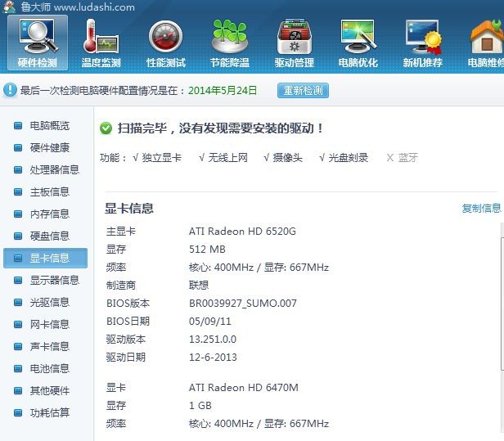Open 电池信息 battery info page

click(49, 369)
